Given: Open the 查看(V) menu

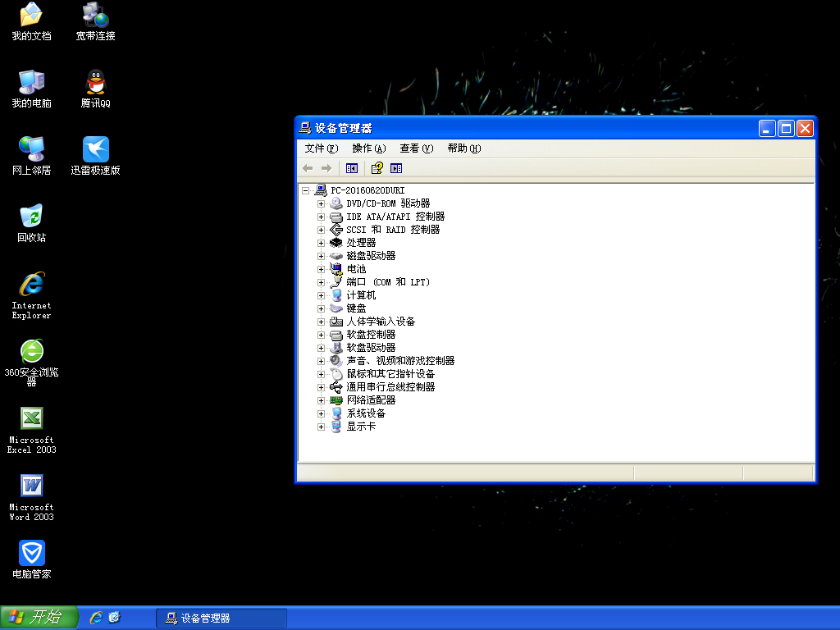Looking at the screenshot, I should tap(416, 148).
